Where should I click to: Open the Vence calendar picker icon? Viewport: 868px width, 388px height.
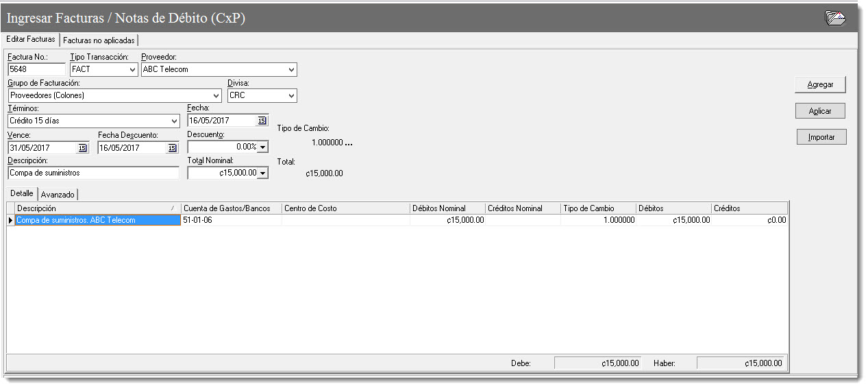point(82,147)
